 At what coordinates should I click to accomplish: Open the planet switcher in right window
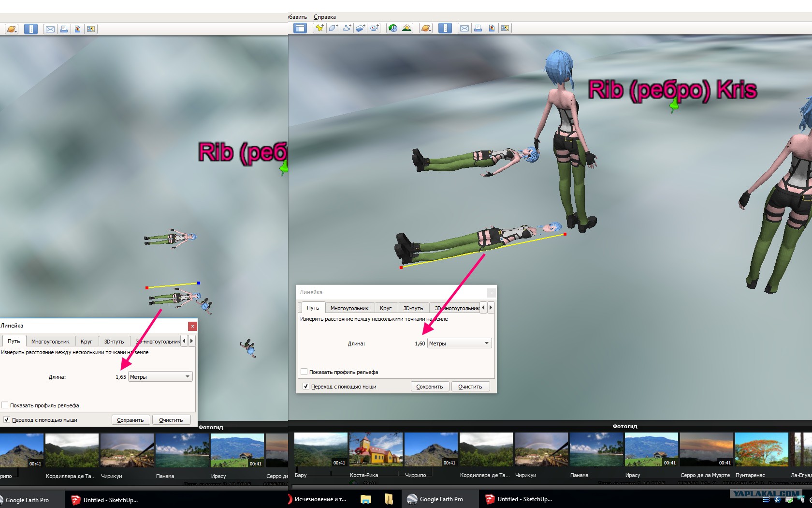click(425, 28)
